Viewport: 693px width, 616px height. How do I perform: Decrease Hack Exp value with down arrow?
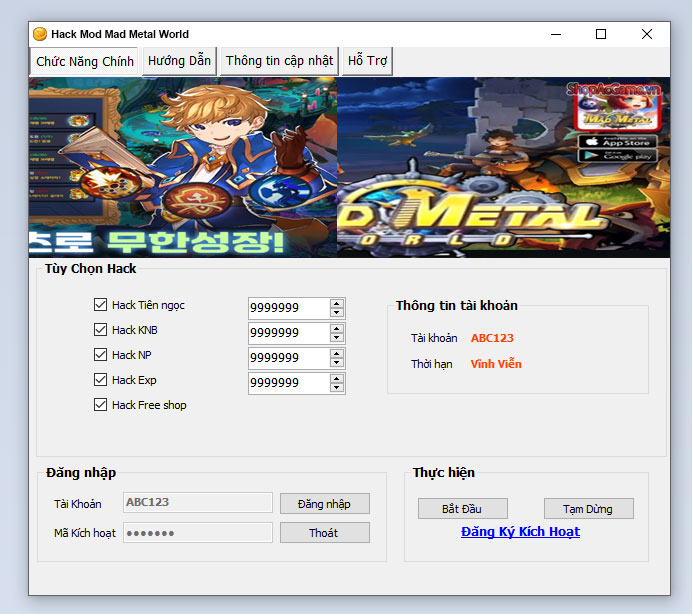pyautogui.click(x=337, y=388)
